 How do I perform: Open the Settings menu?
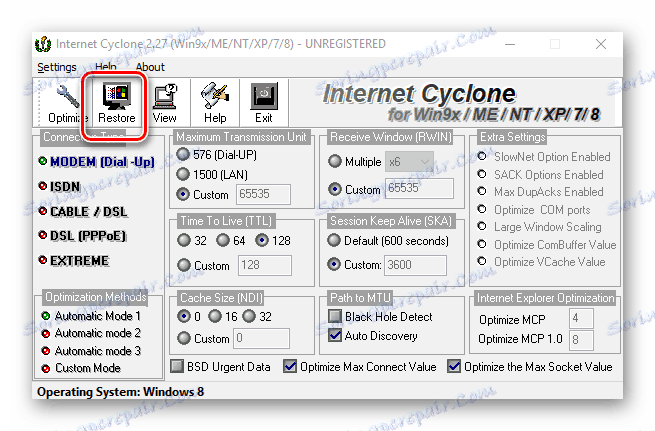pyautogui.click(x=57, y=67)
